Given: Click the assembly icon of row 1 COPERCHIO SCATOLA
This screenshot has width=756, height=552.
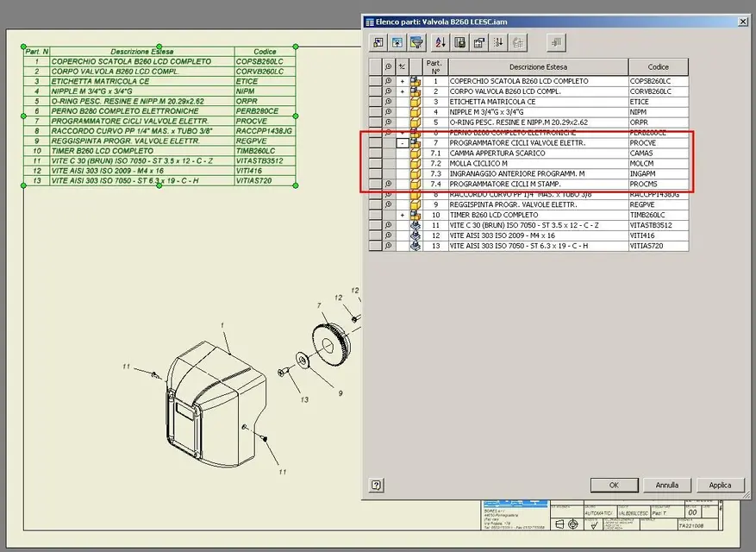Looking at the screenshot, I should 415,81.
